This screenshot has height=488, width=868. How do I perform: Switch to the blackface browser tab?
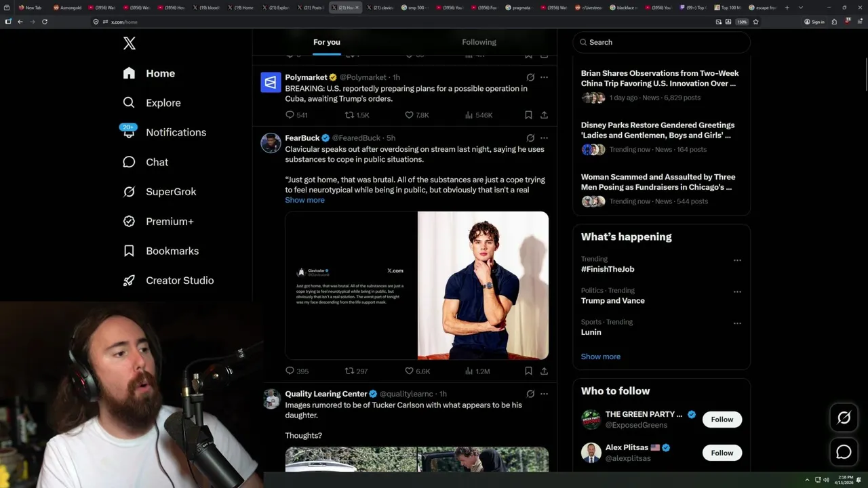coord(623,7)
